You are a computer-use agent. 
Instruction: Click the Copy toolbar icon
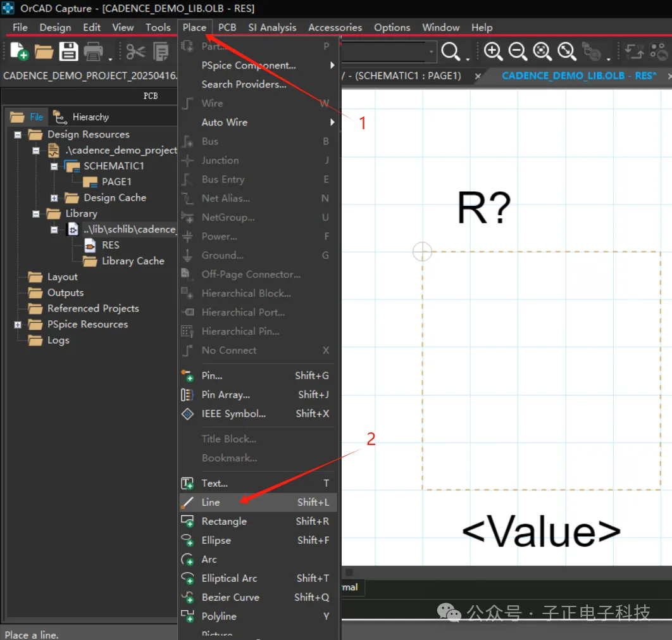point(161,52)
